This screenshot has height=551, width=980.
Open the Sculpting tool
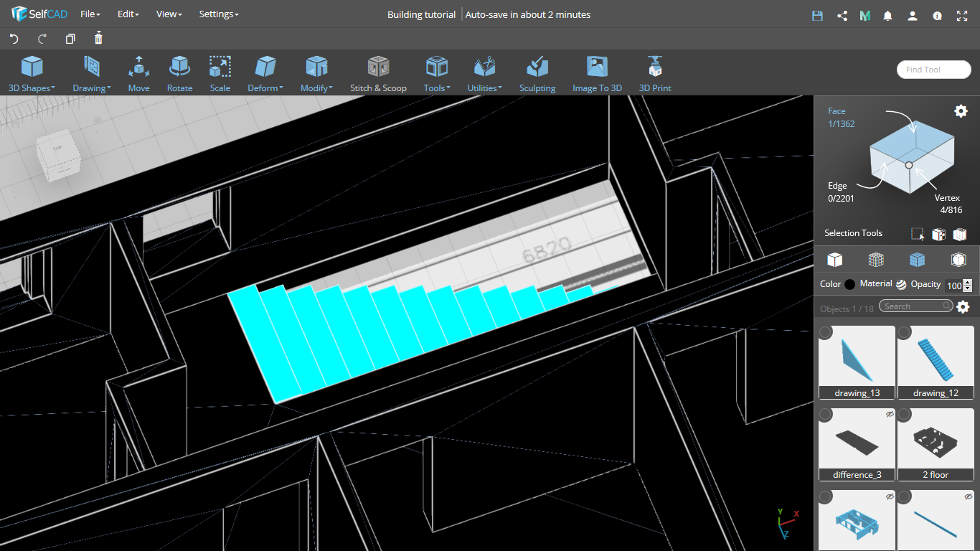pyautogui.click(x=537, y=75)
